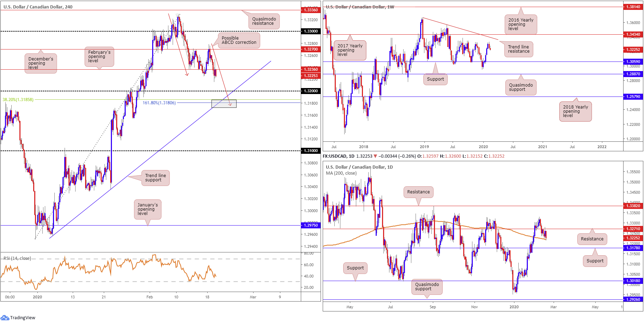The image size is (644, 321).
Task: Click the Feb date on the 240 time axis
Action: (150, 297)
